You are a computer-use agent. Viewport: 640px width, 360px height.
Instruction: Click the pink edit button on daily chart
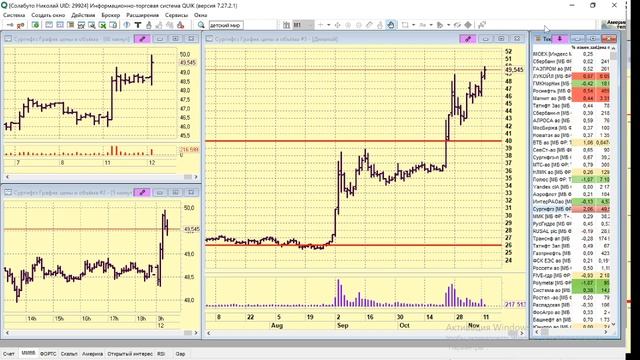(468, 39)
